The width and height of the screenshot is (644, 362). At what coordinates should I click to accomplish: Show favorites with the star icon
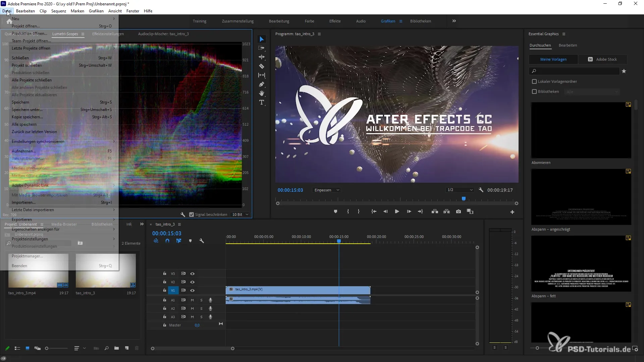(x=624, y=71)
